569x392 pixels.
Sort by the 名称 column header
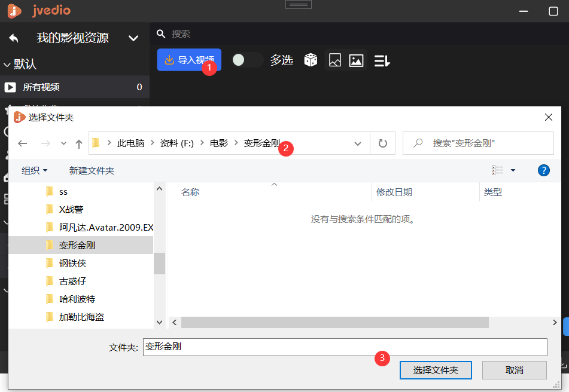[190, 192]
